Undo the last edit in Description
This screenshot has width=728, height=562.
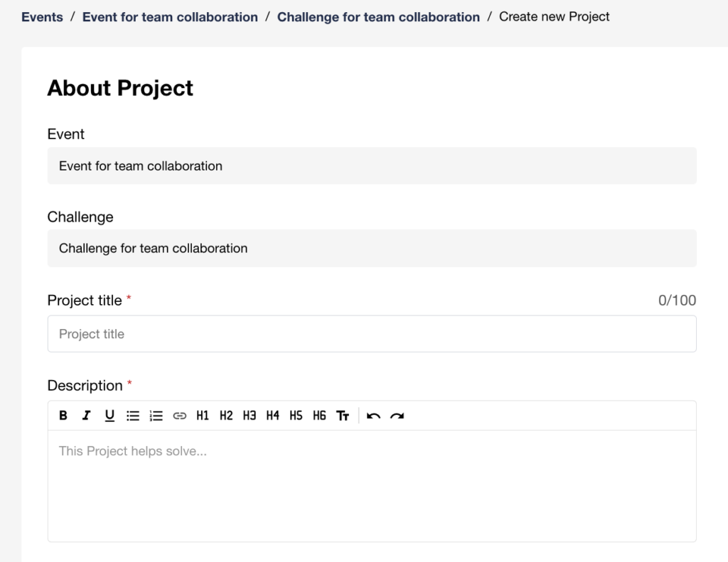[x=374, y=416]
